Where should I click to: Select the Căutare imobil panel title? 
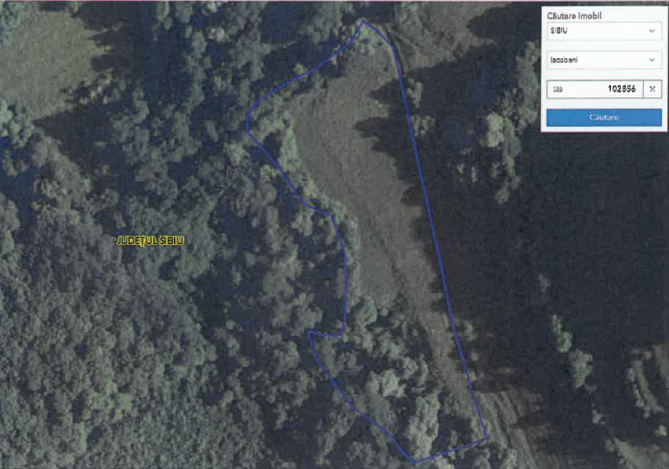click(574, 16)
